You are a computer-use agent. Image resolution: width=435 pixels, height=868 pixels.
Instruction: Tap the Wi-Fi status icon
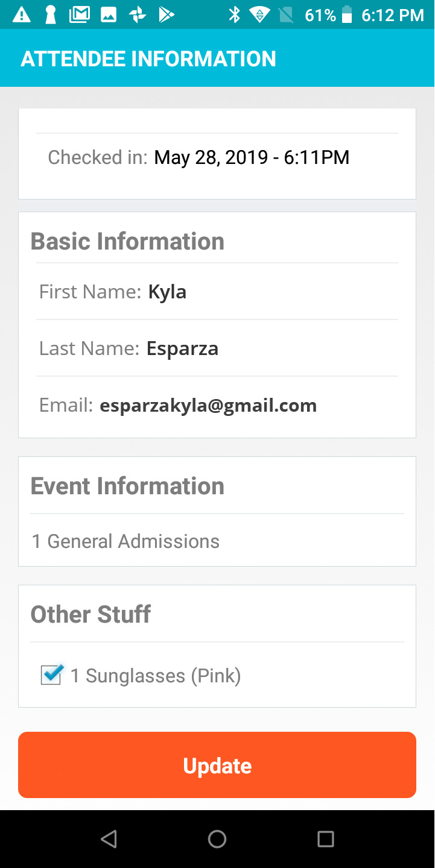tap(260, 14)
